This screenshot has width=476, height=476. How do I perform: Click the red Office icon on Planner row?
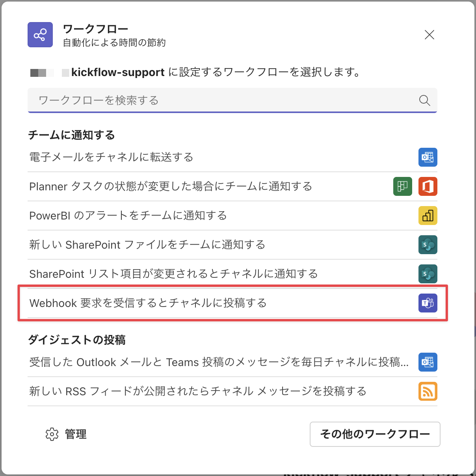pos(428,186)
